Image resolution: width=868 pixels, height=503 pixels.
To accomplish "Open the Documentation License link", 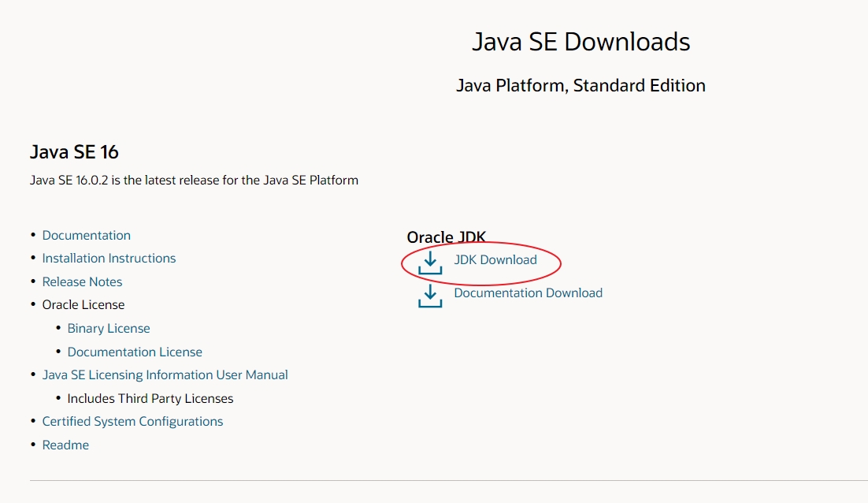I will (135, 352).
